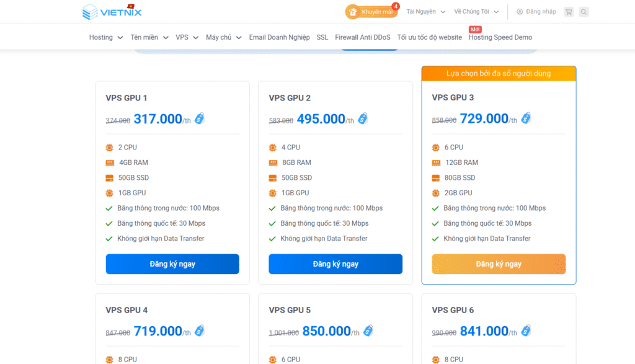Viewport: 635px width, 364px height.
Task: Open the Khuyến mãi promotions button
Action: [371, 12]
